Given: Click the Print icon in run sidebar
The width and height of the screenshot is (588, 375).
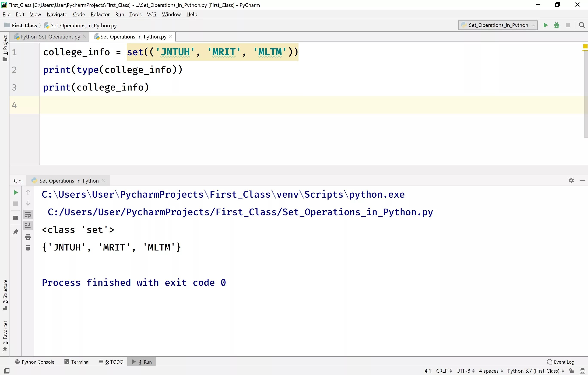Looking at the screenshot, I should [x=28, y=237].
